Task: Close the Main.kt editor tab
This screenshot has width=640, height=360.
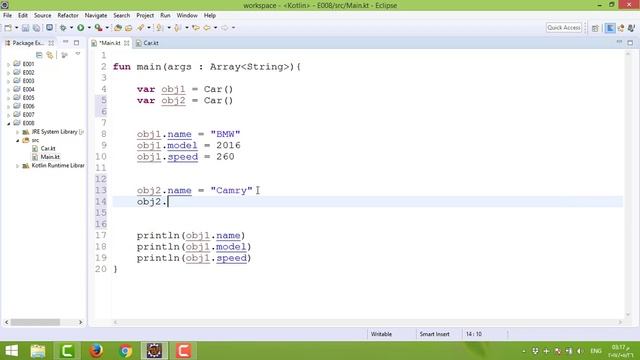Action: click(127, 43)
